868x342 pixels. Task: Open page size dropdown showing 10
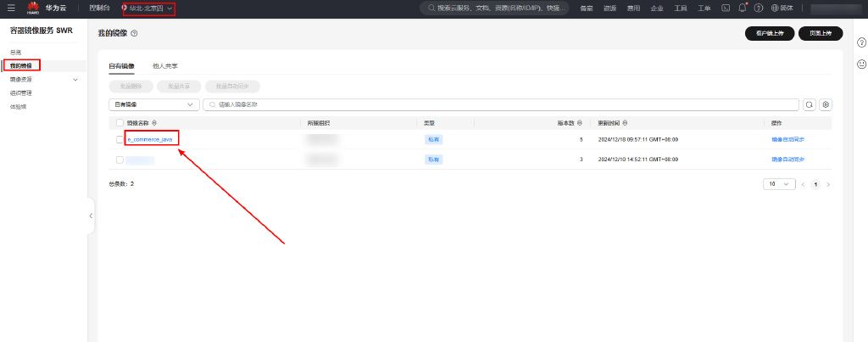pos(779,184)
